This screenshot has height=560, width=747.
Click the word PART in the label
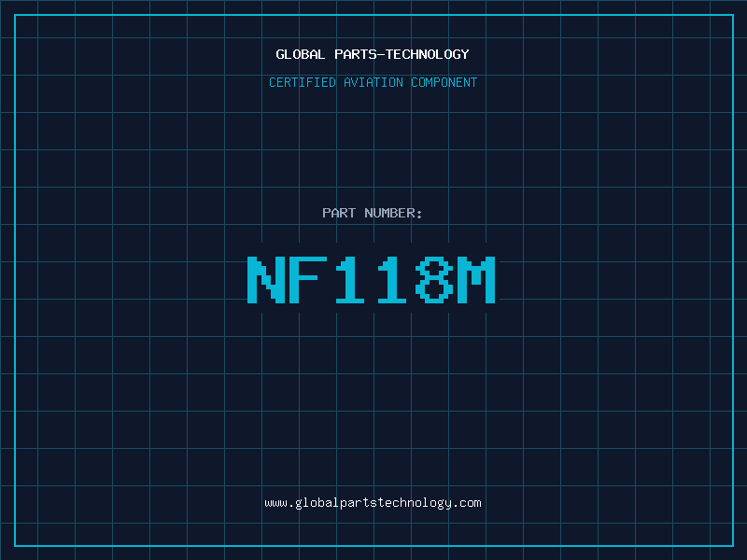click(340, 213)
